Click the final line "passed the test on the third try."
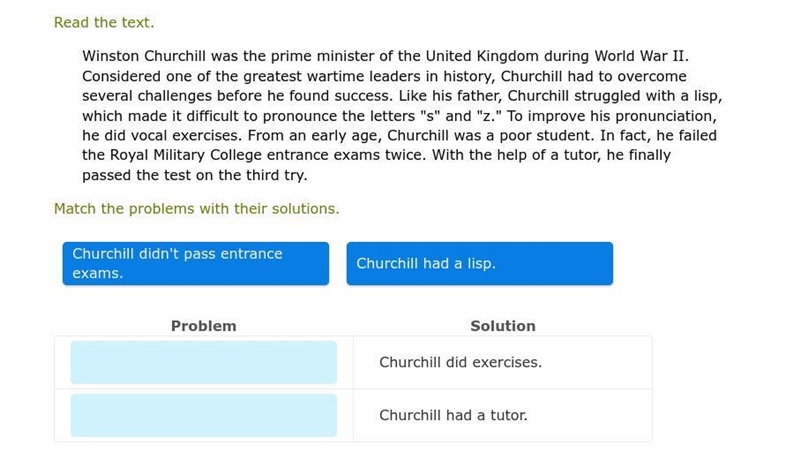800x459 pixels. [194, 175]
